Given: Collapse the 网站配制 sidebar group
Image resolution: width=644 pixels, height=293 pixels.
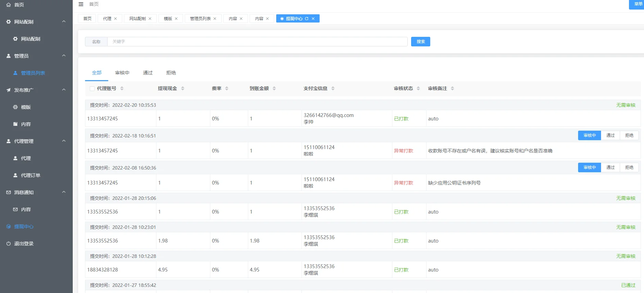Looking at the screenshot, I should pos(64,21).
